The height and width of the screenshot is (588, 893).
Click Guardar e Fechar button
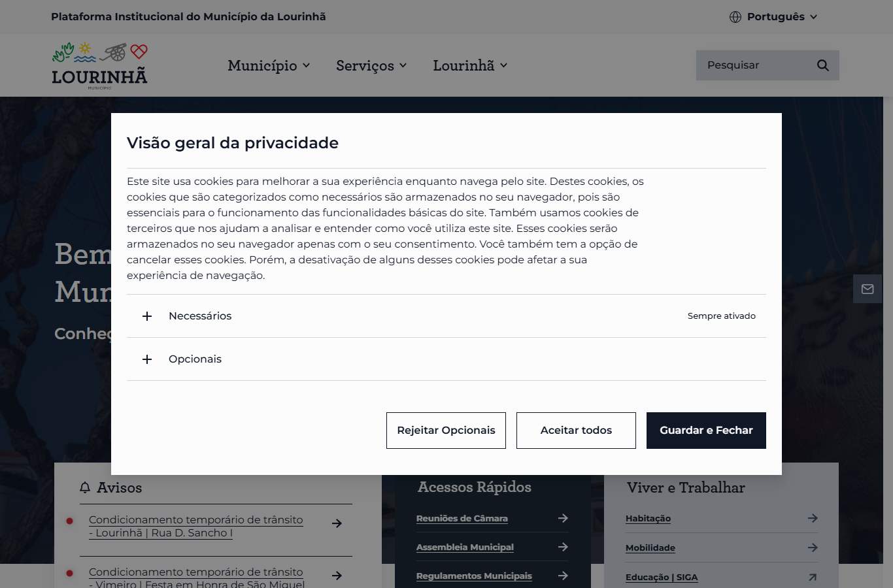(x=706, y=431)
